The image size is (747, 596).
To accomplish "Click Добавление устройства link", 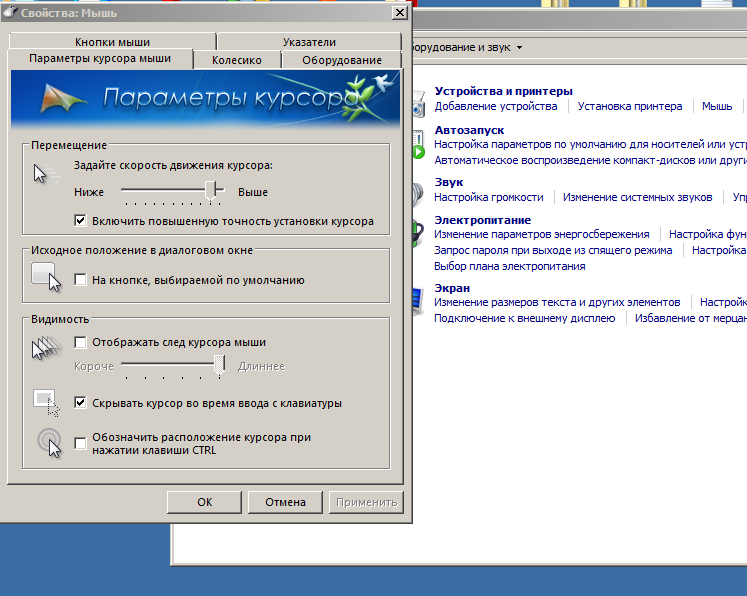I will (x=495, y=106).
